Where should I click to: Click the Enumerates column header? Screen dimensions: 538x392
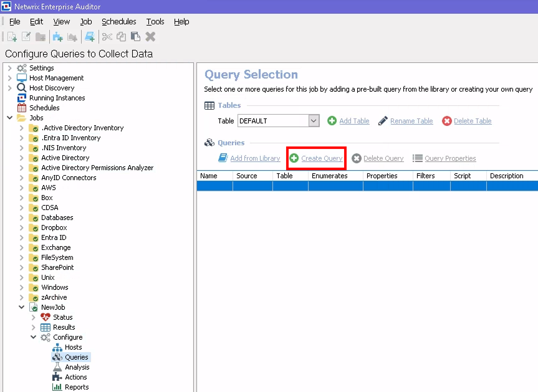point(329,176)
